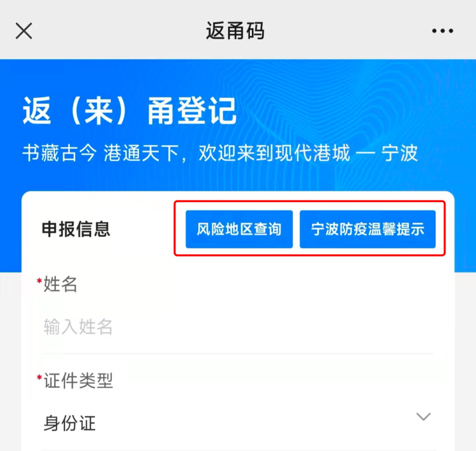Select the 身份证 document type value

(x=70, y=423)
